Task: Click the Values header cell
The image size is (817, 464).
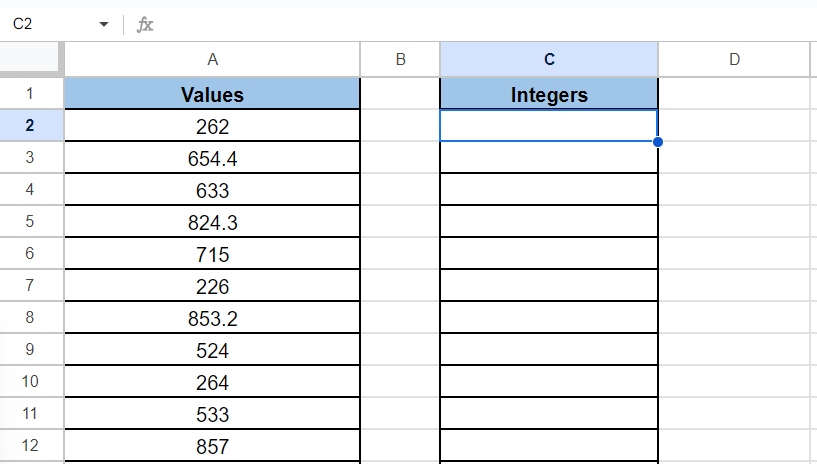Action: click(x=212, y=95)
